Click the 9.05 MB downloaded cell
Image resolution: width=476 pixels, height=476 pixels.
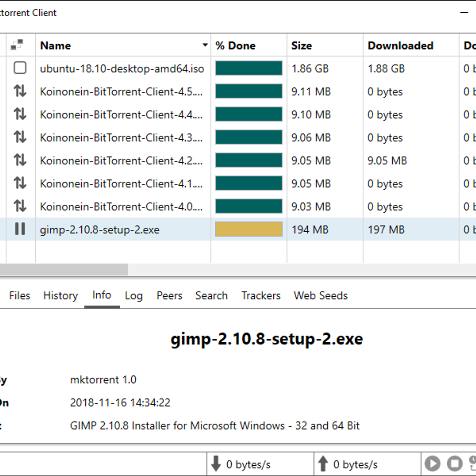point(387,161)
